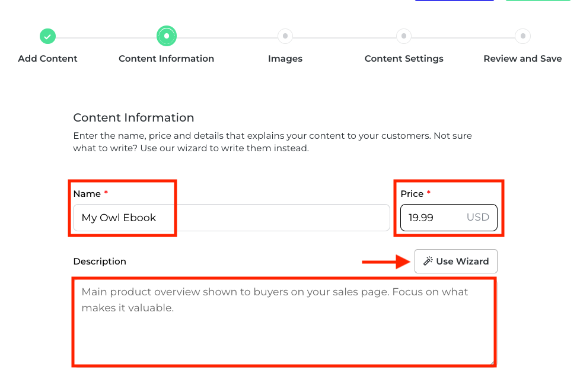
Task: Click the Content Information step label
Action: pos(167,59)
